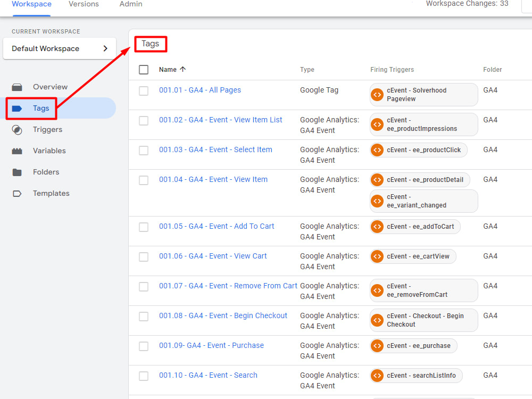Open tag 001.08 Begin Checkout
532x399 pixels.
(x=223, y=316)
